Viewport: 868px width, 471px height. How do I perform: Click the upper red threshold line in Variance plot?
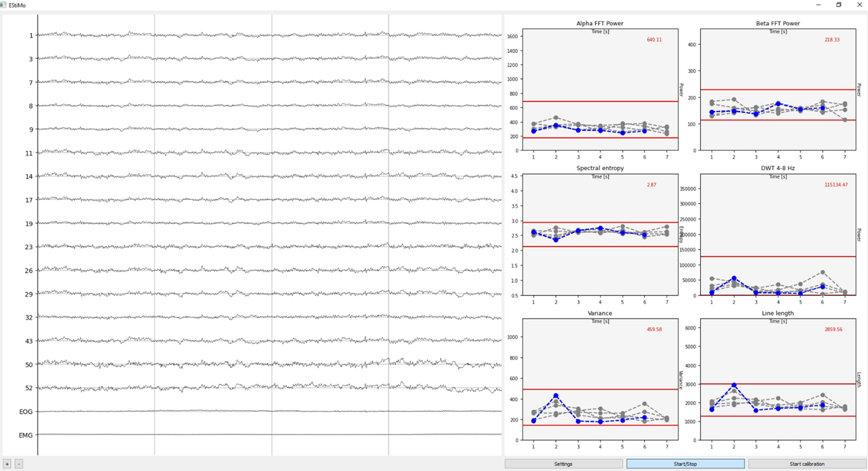pyautogui.click(x=600, y=389)
